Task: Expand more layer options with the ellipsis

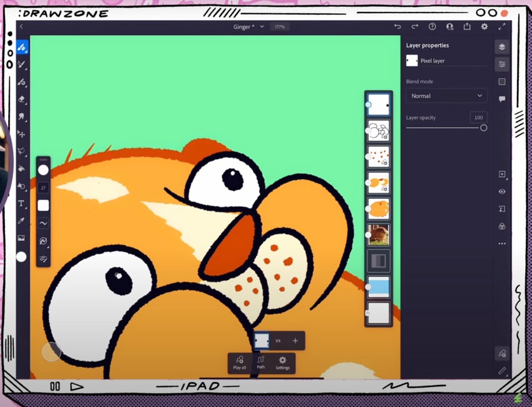Action: click(x=501, y=243)
